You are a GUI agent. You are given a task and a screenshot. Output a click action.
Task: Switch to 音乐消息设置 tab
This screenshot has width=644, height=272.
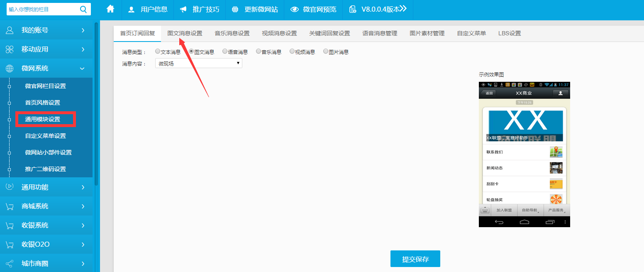coord(232,33)
